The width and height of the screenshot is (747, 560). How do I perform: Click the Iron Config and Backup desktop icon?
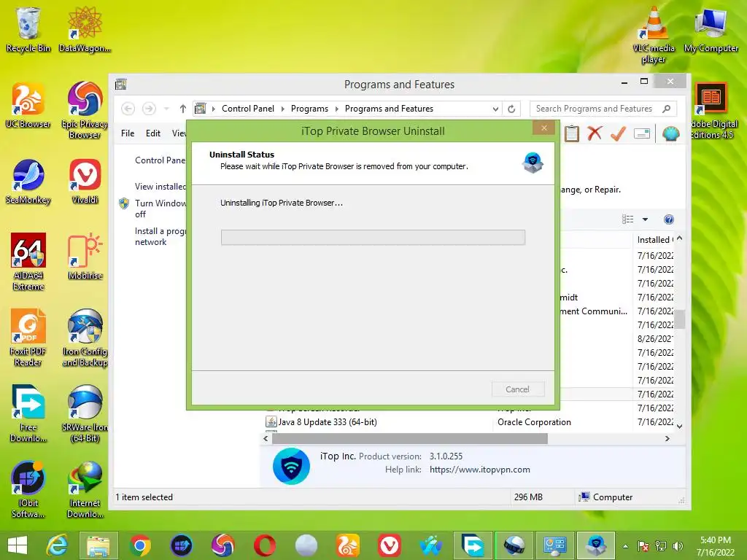tap(85, 338)
